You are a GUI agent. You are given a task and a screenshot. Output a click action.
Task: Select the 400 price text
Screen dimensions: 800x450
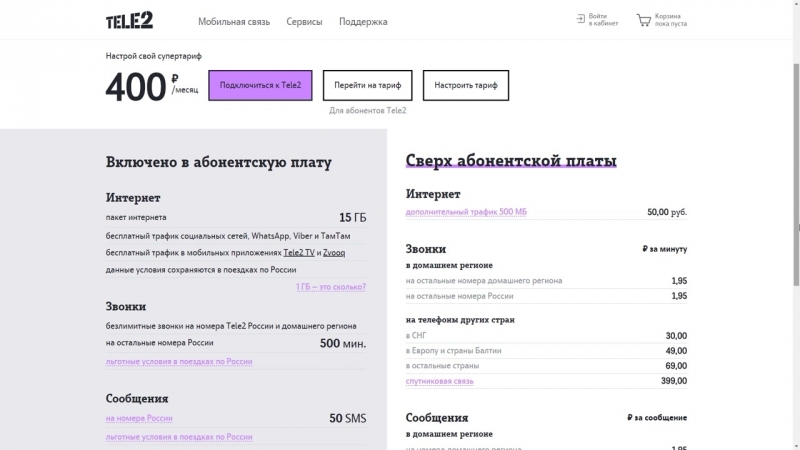[x=136, y=87]
